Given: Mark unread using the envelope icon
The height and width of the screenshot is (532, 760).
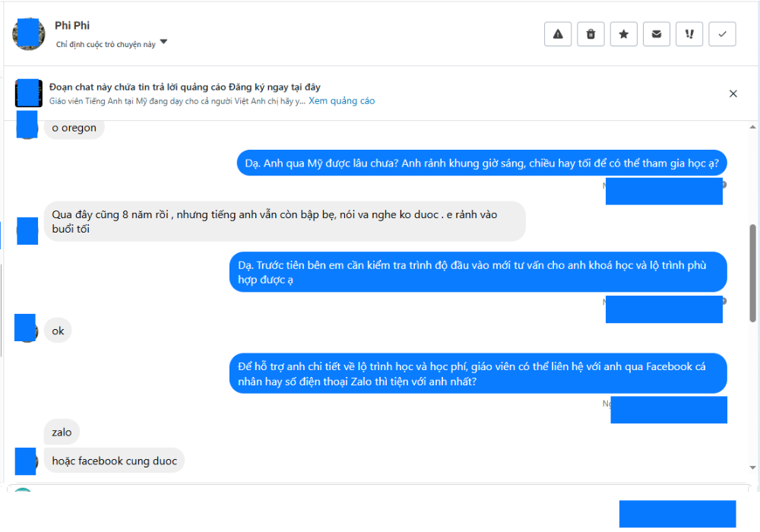Looking at the screenshot, I should coord(657,34).
